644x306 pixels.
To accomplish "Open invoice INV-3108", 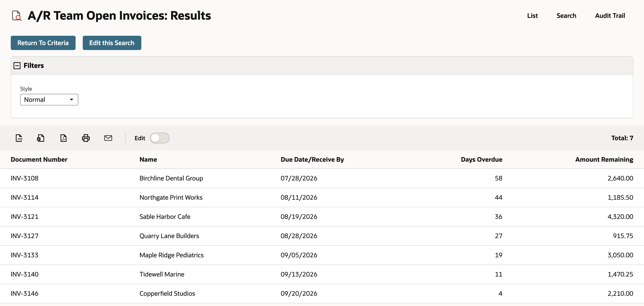I will pos(25,178).
